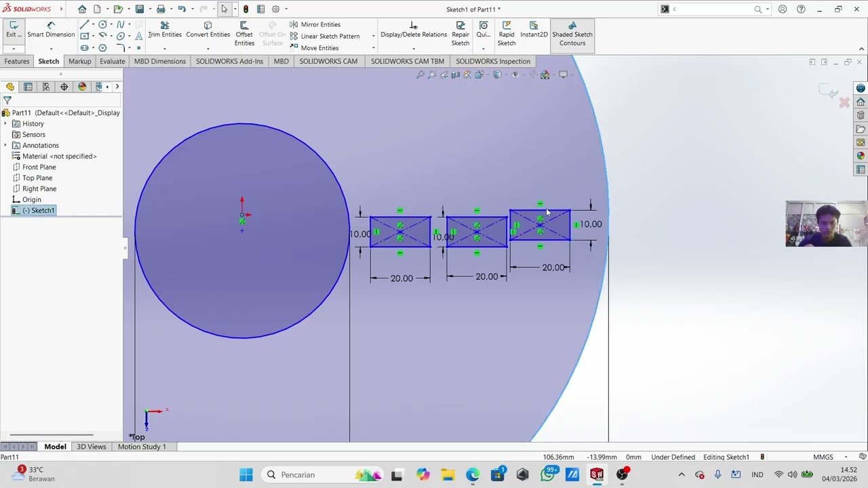This screenshot has height=488, width=868.
Task: Click the Smart Dimension tool
Action: tap(51, 30)
